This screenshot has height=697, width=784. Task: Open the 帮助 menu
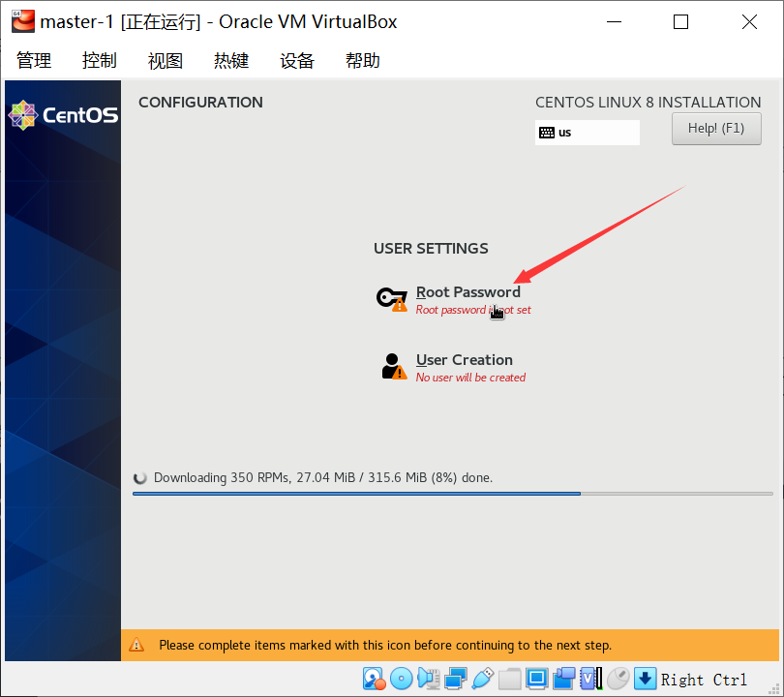click(363, 60)
